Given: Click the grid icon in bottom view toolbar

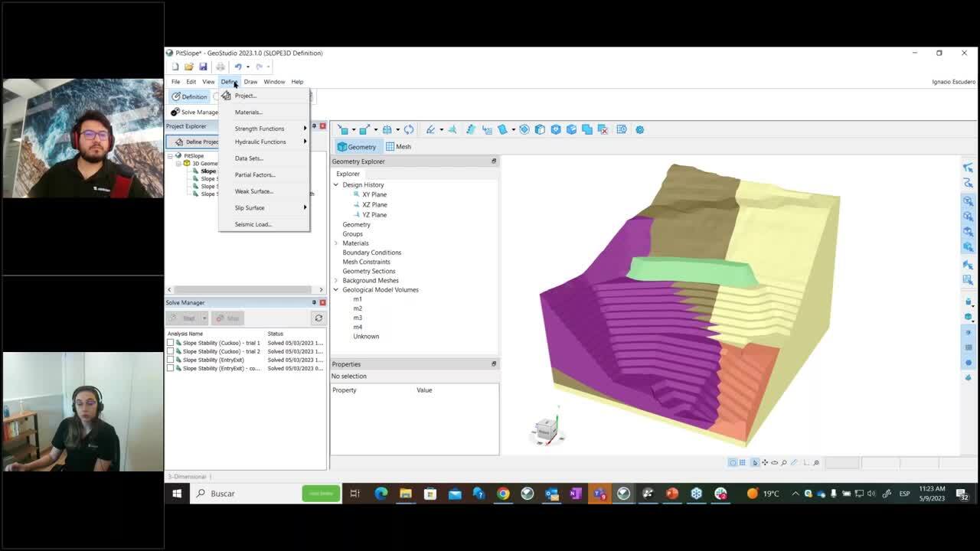Looking at the screenshot, I should click(743, 463).
